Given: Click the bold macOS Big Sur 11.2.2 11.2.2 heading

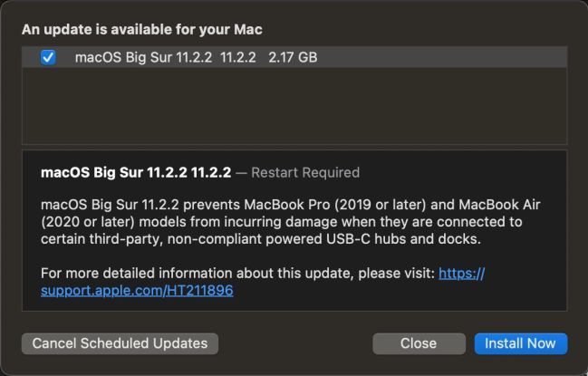Looking at the screenshot, I should coord(136,172).
